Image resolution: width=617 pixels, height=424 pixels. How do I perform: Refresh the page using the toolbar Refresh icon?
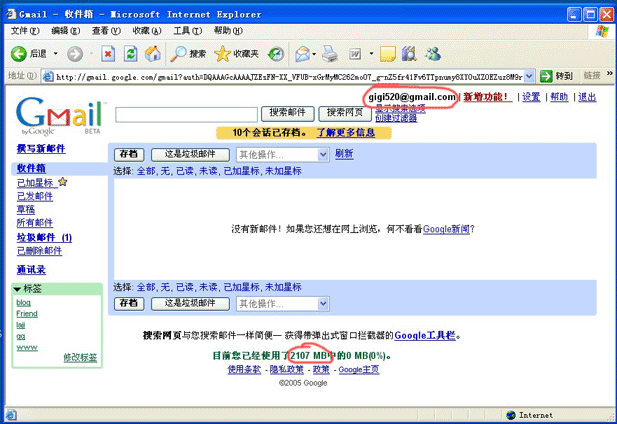(130, 54)
